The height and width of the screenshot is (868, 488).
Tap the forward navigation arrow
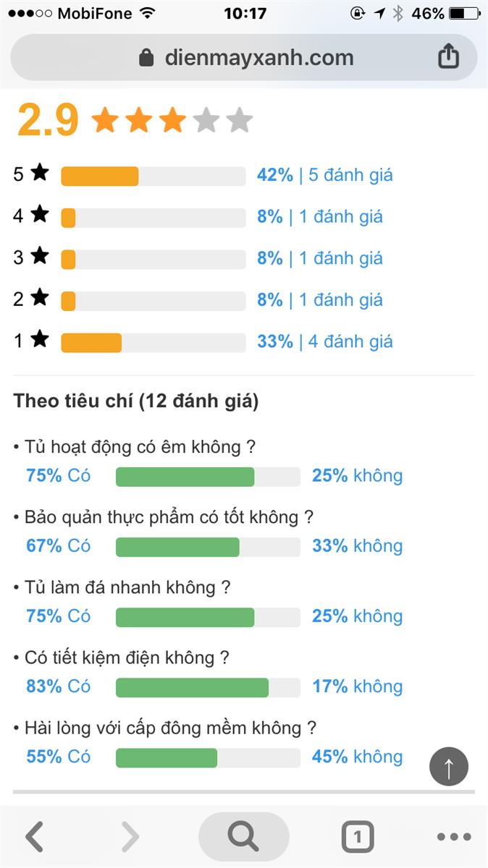click(130, 837)
